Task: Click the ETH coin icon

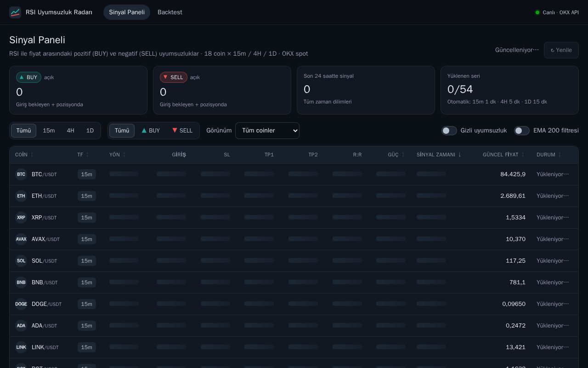Action: [x=21, y=196]
